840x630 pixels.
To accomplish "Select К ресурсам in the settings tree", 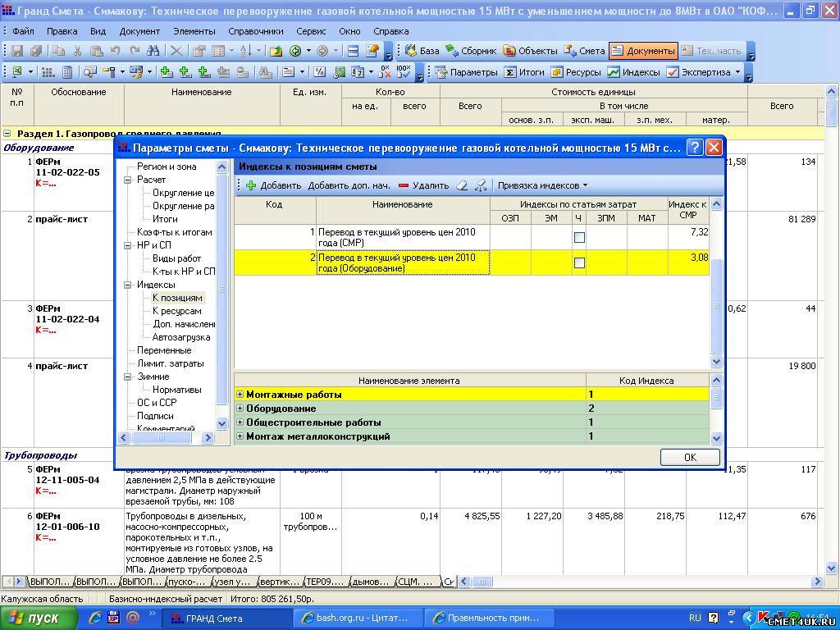I will click(x=176, y=311).
